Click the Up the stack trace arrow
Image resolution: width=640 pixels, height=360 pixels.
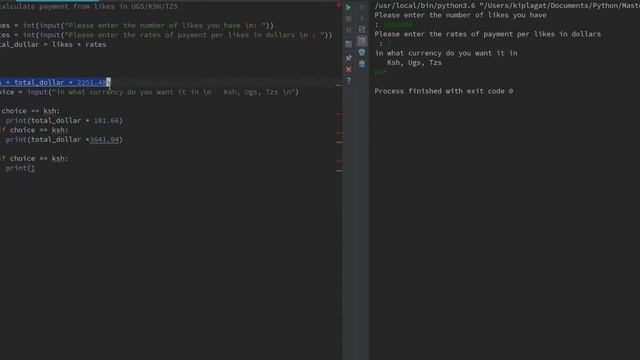(362, 7)
